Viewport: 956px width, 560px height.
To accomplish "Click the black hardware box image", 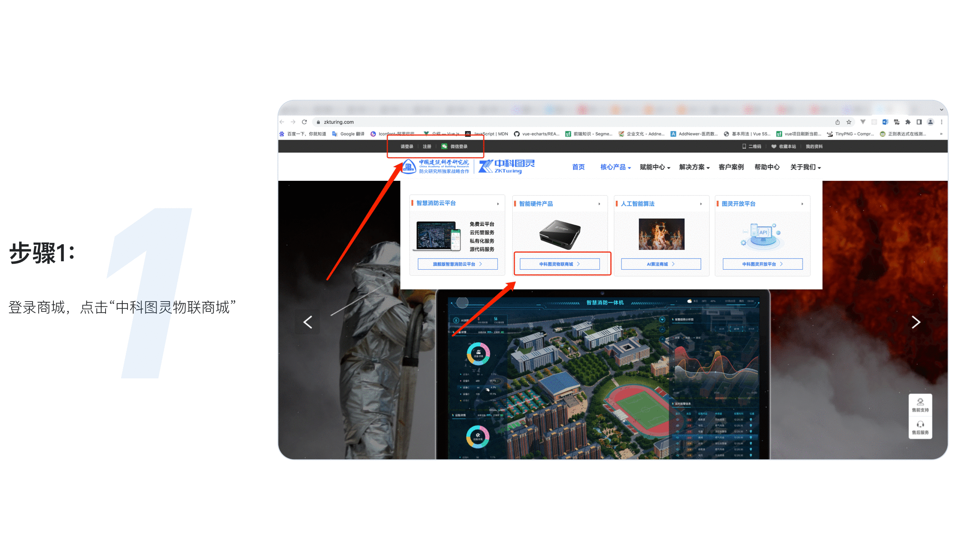I will tap(560, 235).
